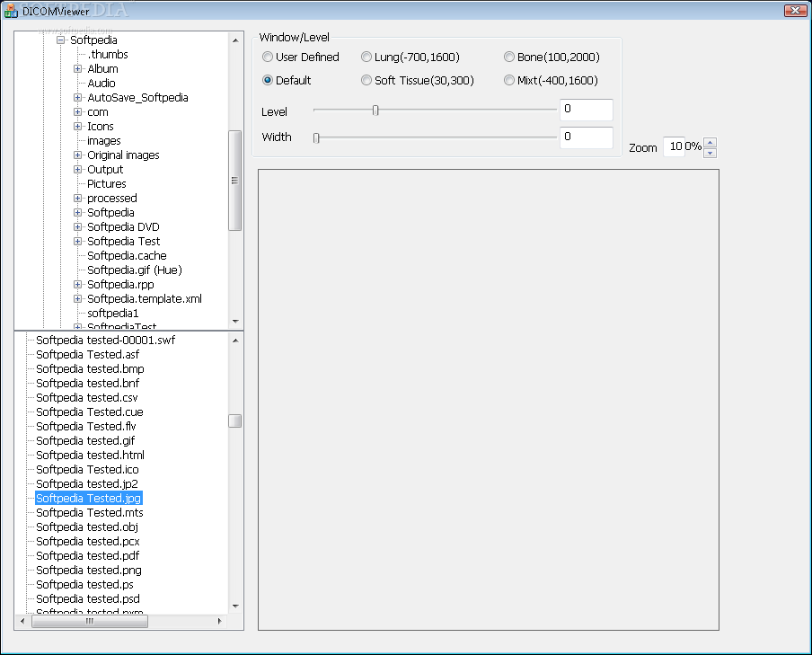Screen dimensions: 812x655
Task: Click the DICOMViewer title bar app icon
Action: coord(11,11)
